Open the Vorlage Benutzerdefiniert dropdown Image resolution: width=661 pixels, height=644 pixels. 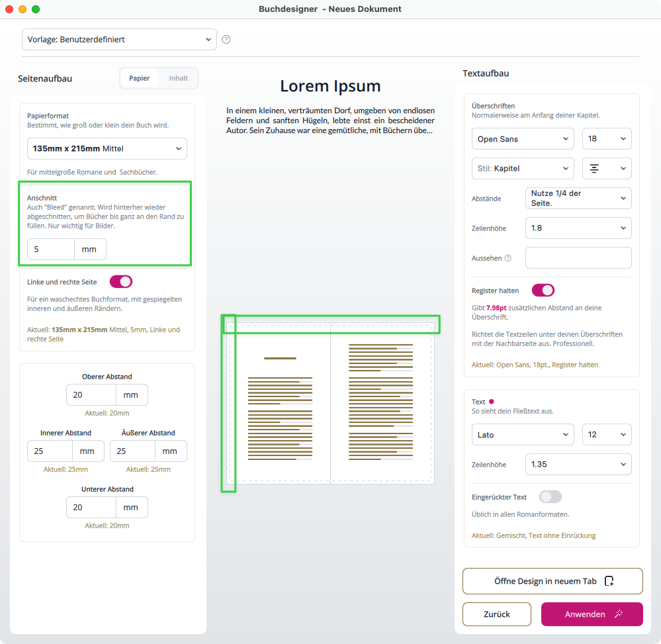coord(119,40)
